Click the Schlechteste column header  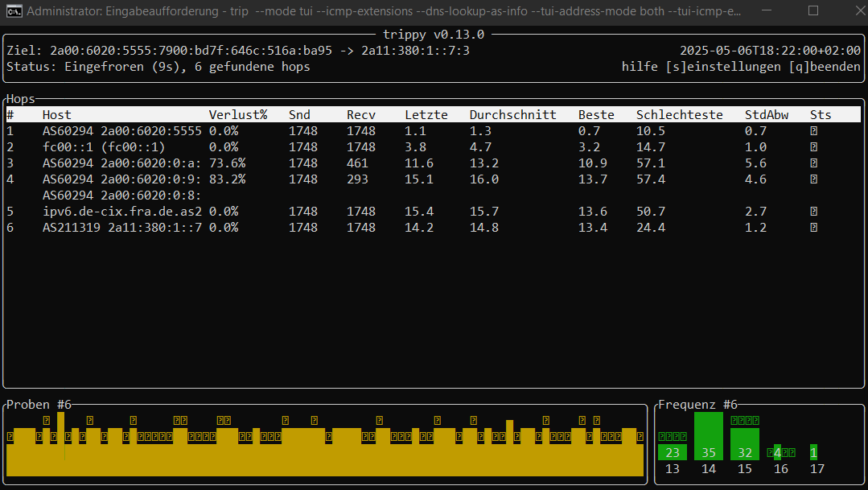click(679, 114)
